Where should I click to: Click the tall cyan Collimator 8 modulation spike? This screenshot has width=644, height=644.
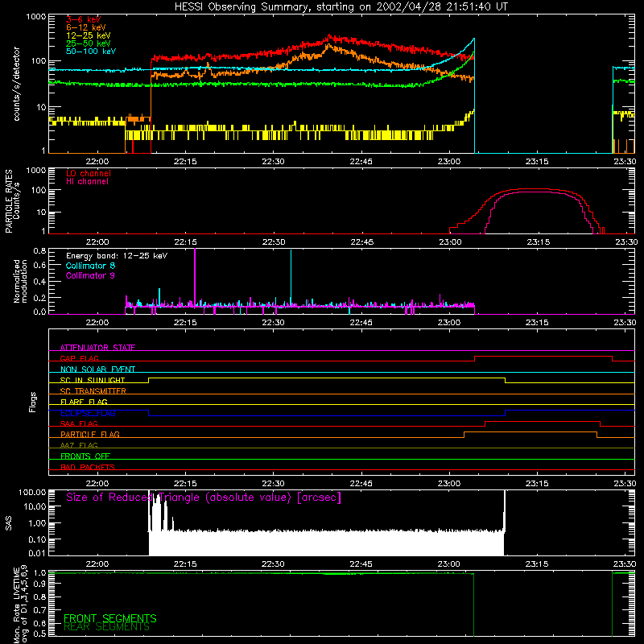click(x=291, y=277)
